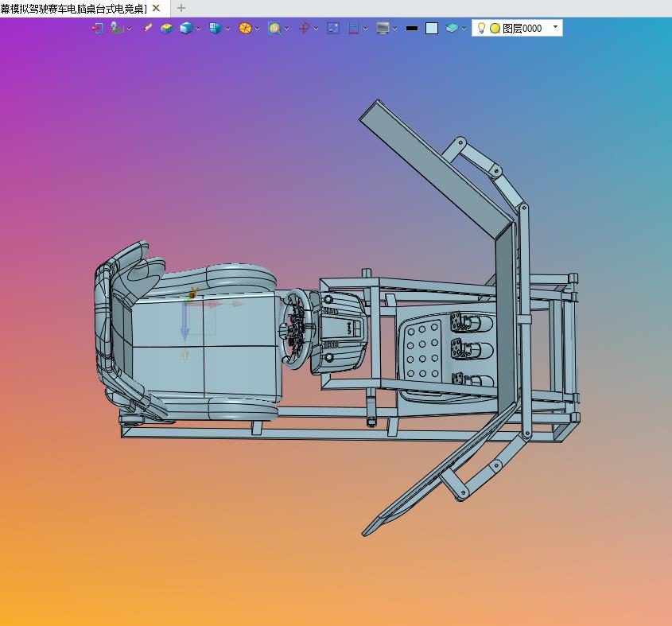Select the brush attribute painter icon

pos(147,28)
